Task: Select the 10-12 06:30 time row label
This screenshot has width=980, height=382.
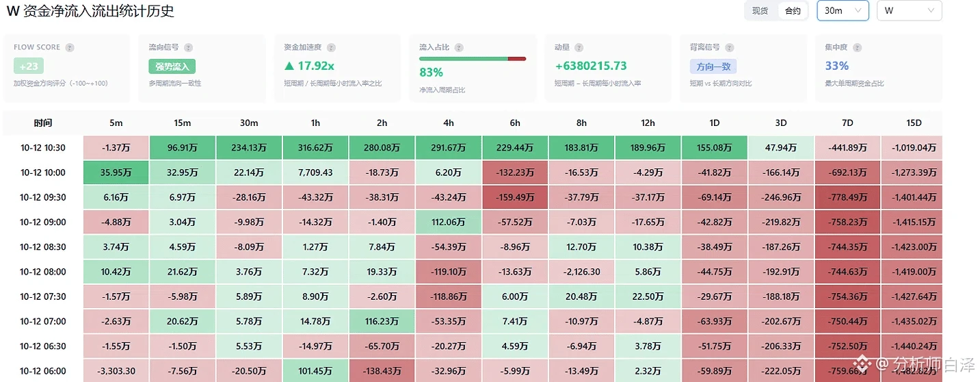Action: (43, 346)
